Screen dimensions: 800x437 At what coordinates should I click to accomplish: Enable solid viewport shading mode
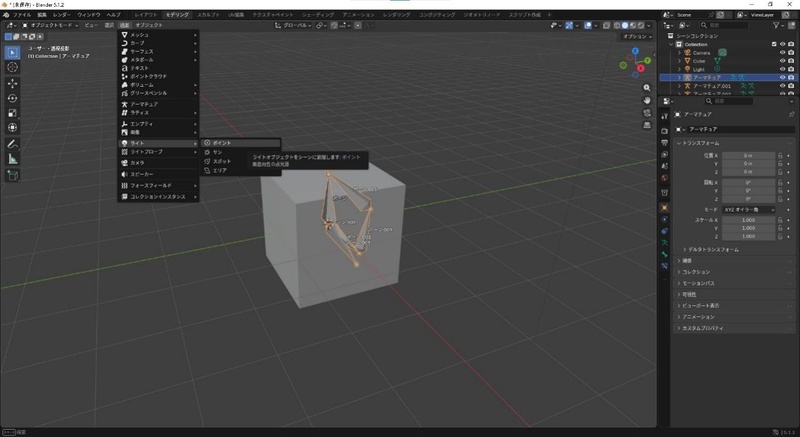624,25
